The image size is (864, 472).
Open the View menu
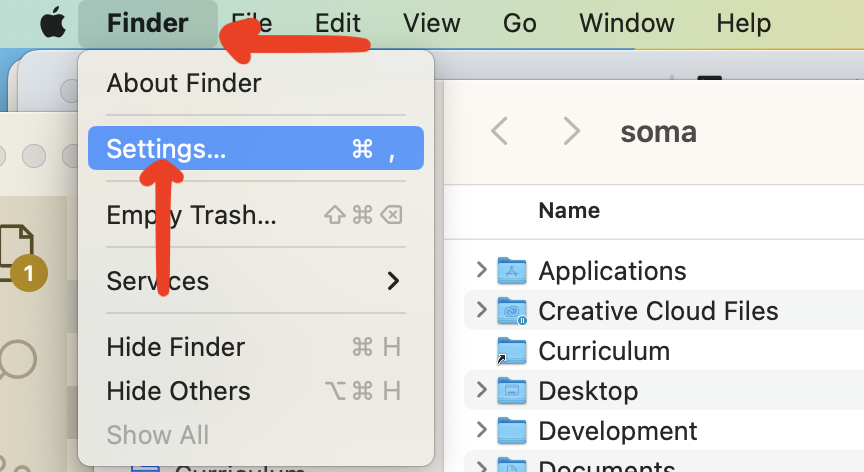pyautogui.click(x=431, y=24)
